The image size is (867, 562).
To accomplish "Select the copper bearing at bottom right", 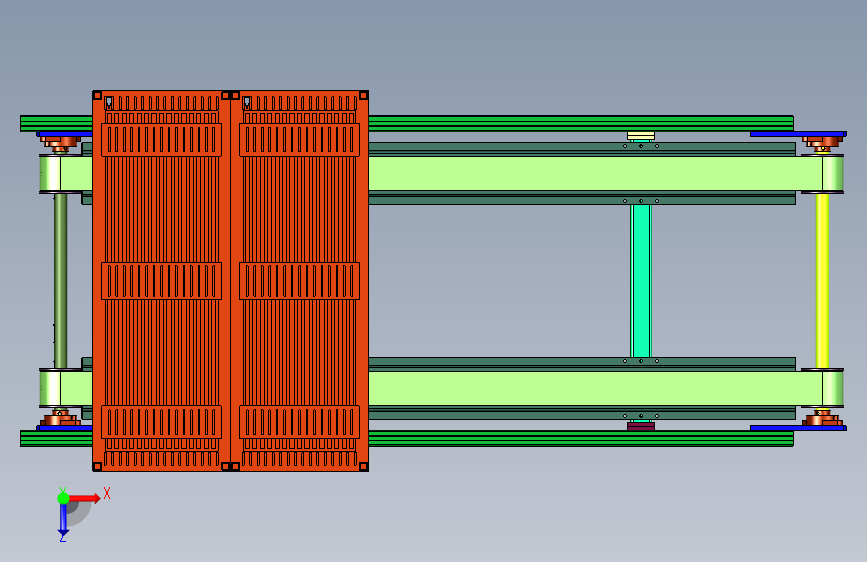I will tap(823, 418).
